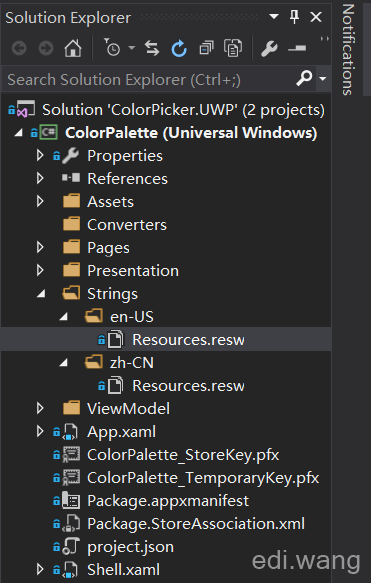Open the window position dropdown arrow
This screenshot has height=583, width=371.
click(274, 17)
